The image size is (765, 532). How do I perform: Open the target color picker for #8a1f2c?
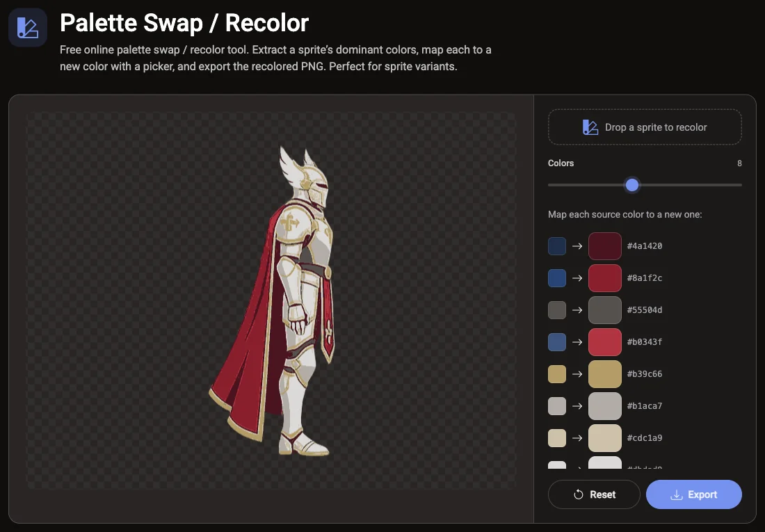[605, 278]
